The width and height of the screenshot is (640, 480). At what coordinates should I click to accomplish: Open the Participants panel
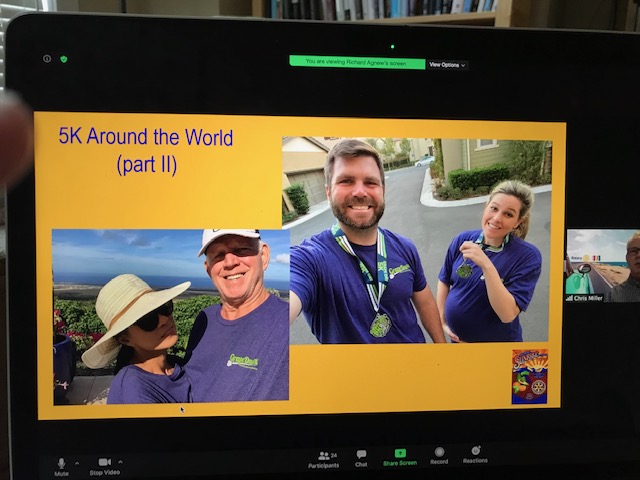[x=323, y=458]
